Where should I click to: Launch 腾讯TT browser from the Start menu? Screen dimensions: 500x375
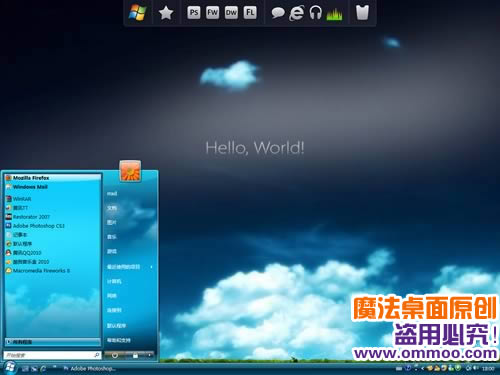pos(53,208)
